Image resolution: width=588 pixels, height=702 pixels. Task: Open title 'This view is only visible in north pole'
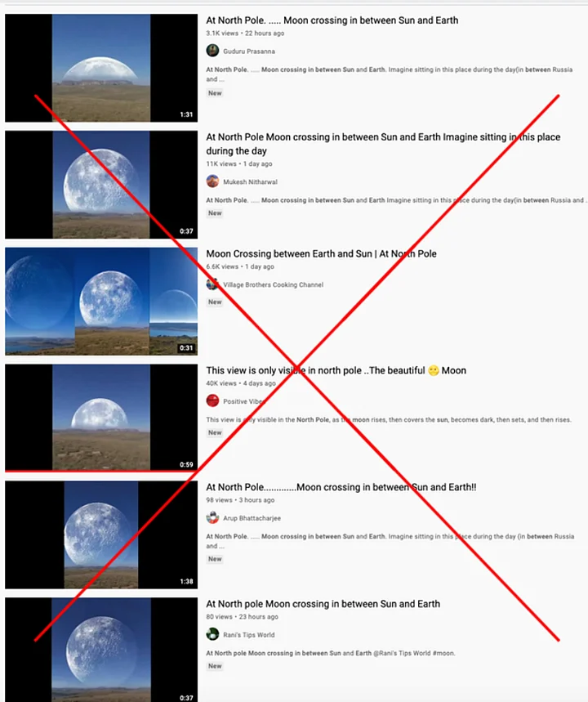[x=336, y=371]
